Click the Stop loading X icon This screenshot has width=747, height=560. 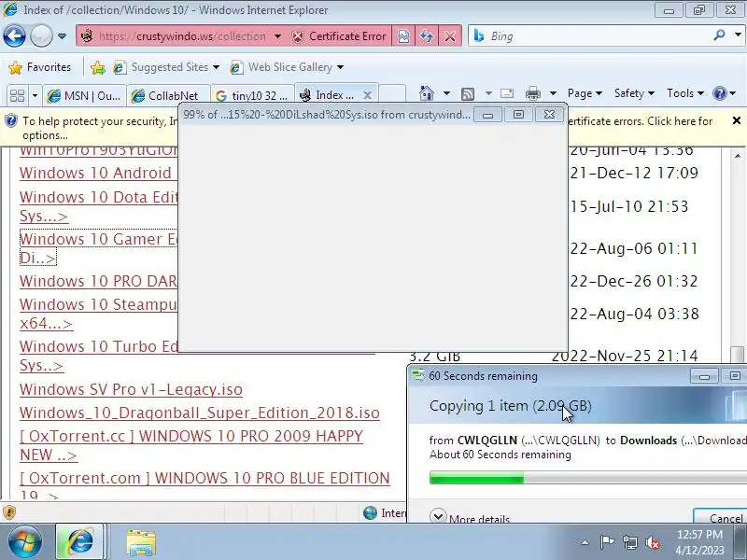(450, 36)
